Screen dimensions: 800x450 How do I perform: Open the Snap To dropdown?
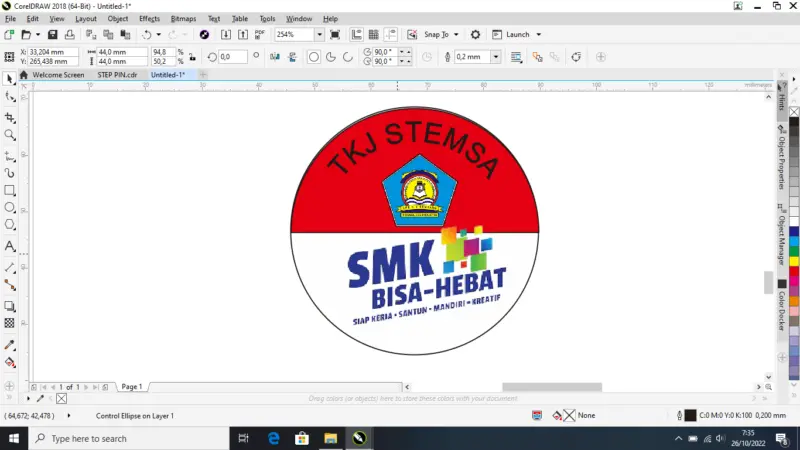point(456,35)
